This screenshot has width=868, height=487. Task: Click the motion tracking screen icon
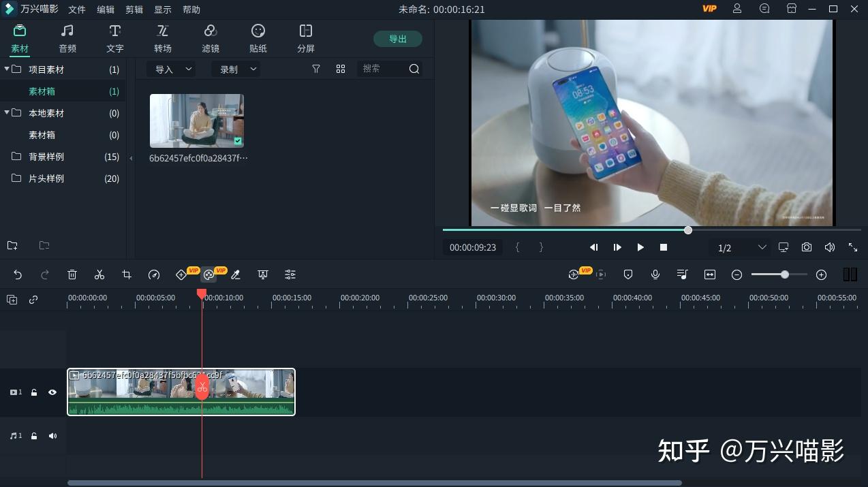pyautogui.click(x=263, y=274)
